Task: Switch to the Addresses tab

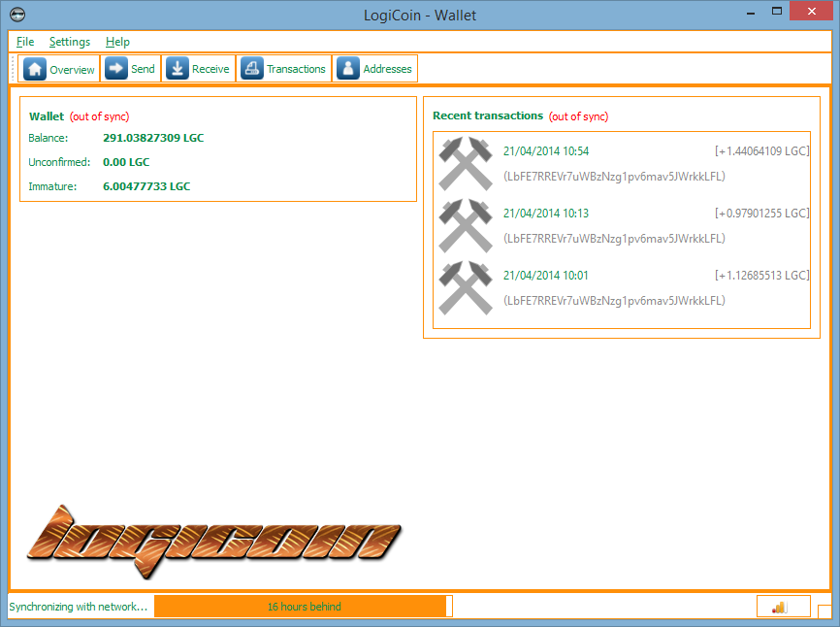Action: coord(375,69)
